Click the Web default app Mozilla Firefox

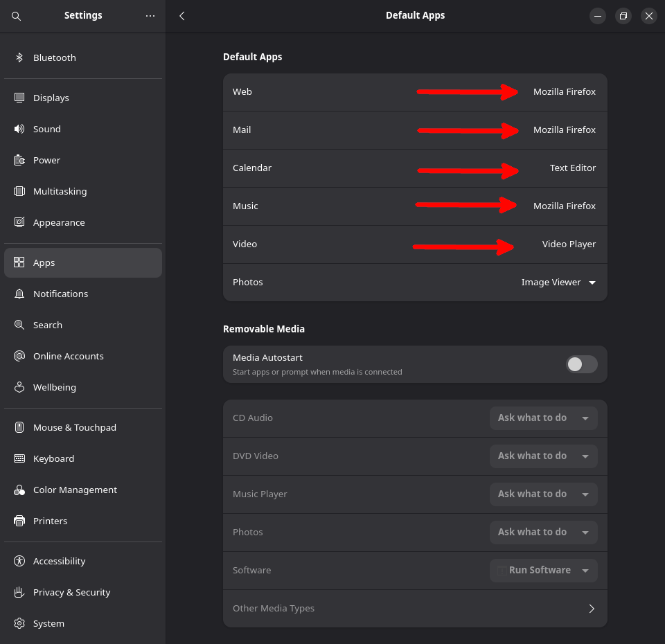tap(564, 92)
